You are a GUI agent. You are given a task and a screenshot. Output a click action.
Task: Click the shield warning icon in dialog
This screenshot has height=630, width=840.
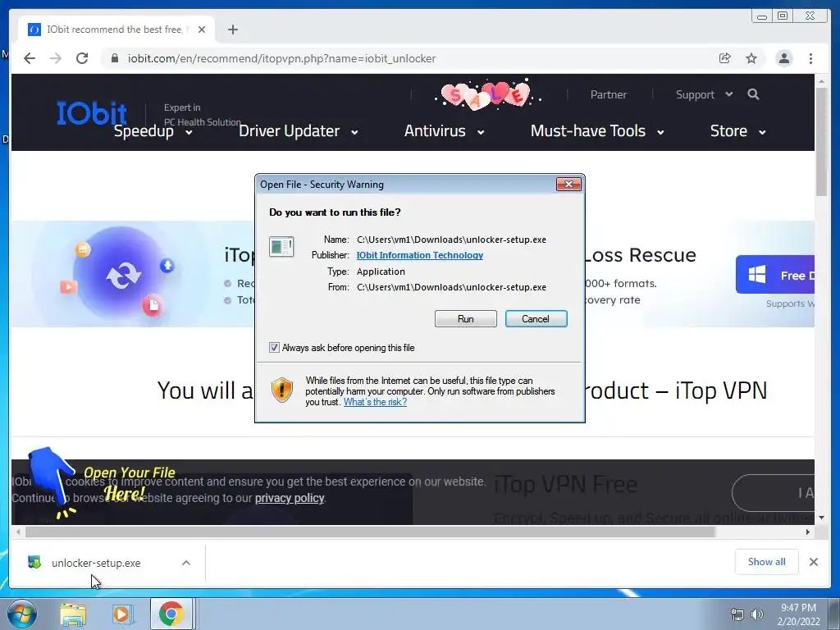[282, 390]
